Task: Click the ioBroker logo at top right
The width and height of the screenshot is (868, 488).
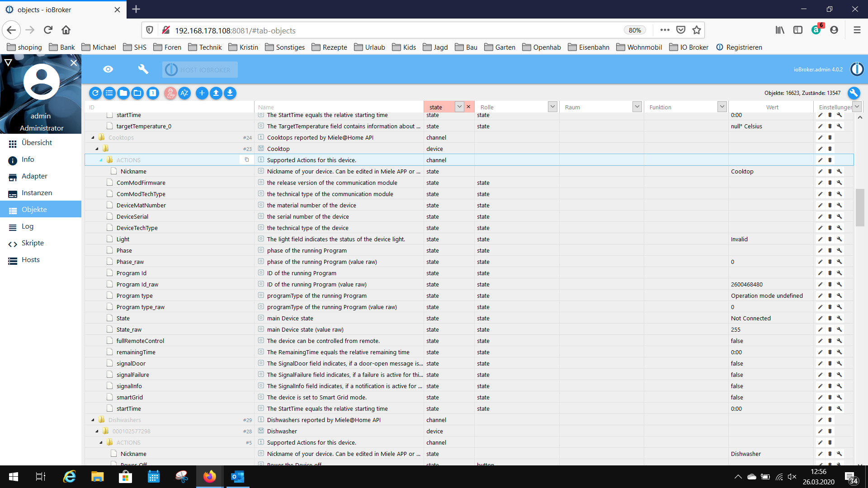Action: tap(857, 69)
